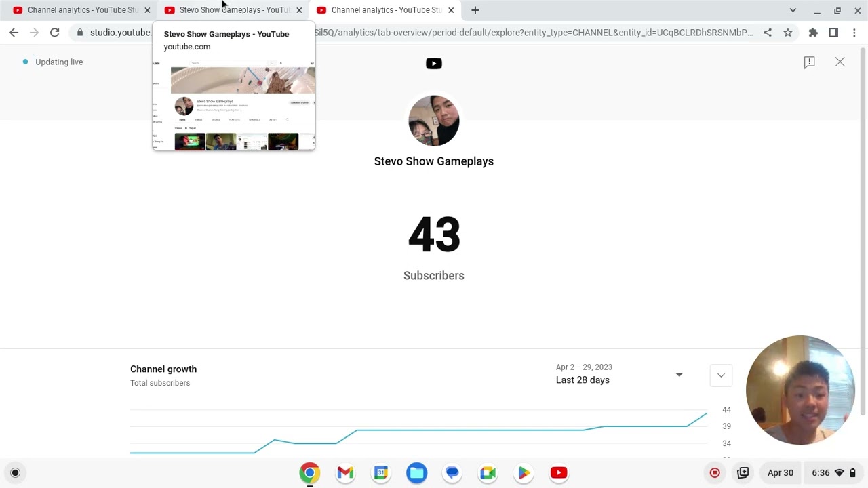
Task: Open the Last 28 days period dropdown
Action: (x=619, y=374)
